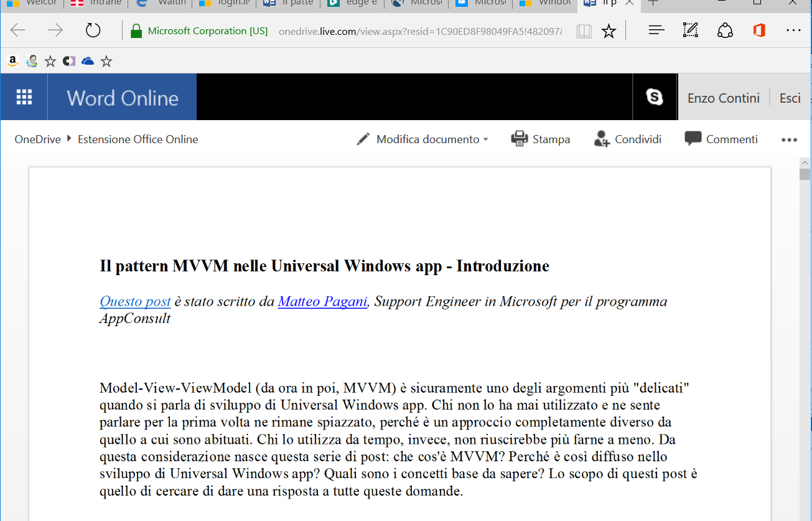This screenshot has height=521, width=812.
Task: Open the Matteo Pagani link
Action: tap(322, 302)
